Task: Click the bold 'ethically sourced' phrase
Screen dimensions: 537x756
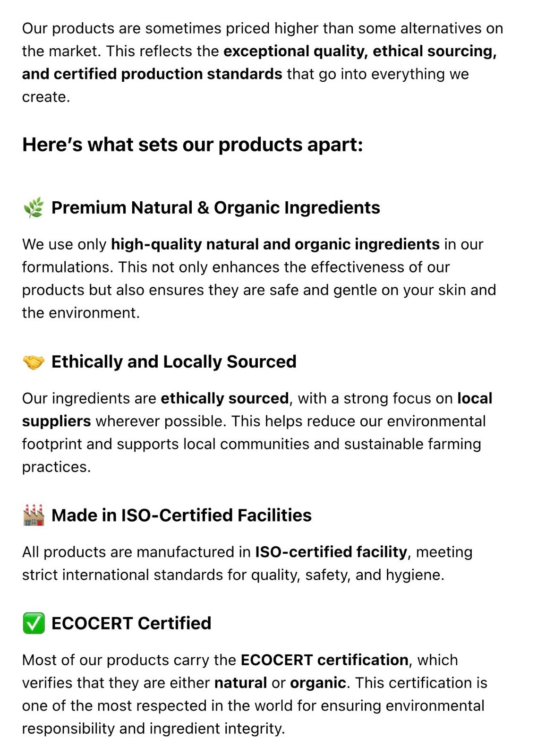Action: click(225, 398)
